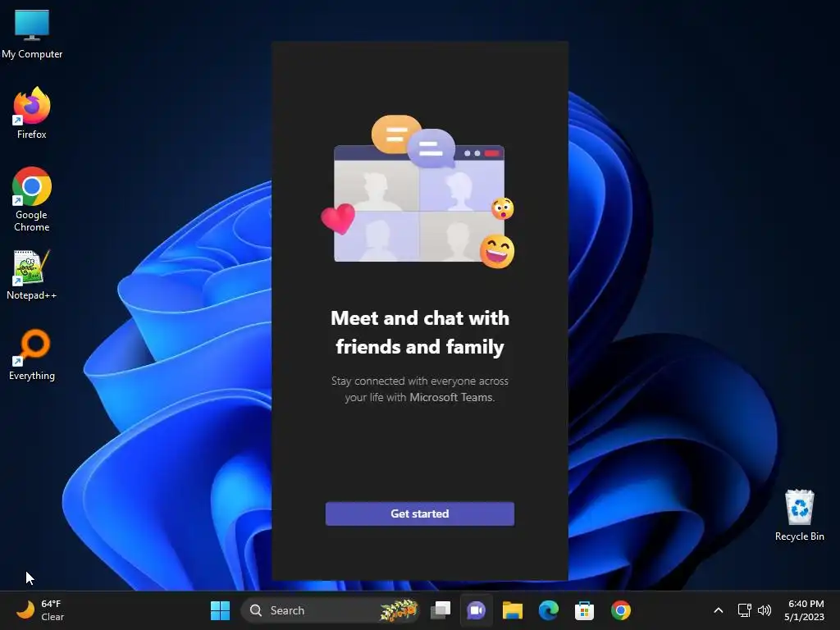
Task: Open the Windows Start menu
Action: pos(220,610)
